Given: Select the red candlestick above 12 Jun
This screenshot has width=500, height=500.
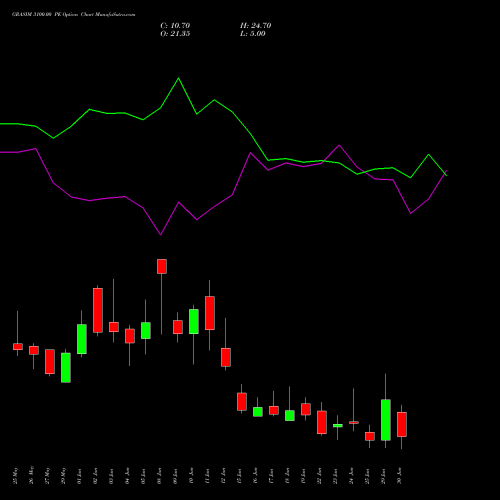Looking at the screenshot, I should pos(226,357).
